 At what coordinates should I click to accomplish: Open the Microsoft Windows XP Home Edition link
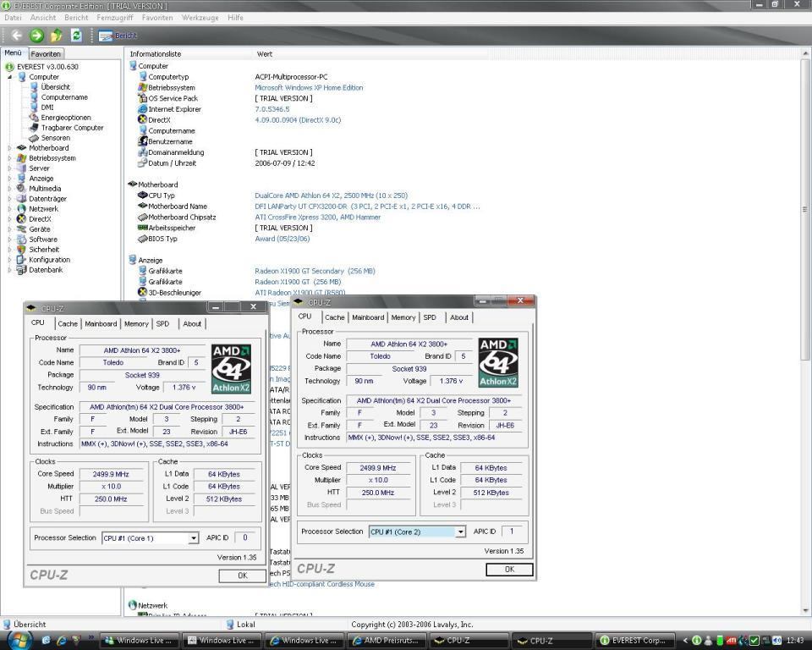(x=309, y=88)
